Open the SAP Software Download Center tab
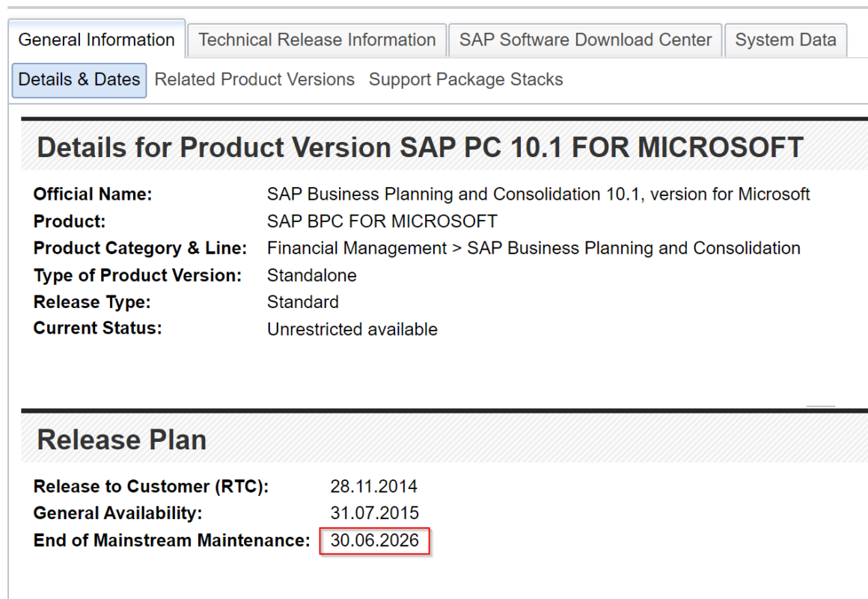Image resolution: width=868 pixels, height=599 pixels. coord(585,40)
